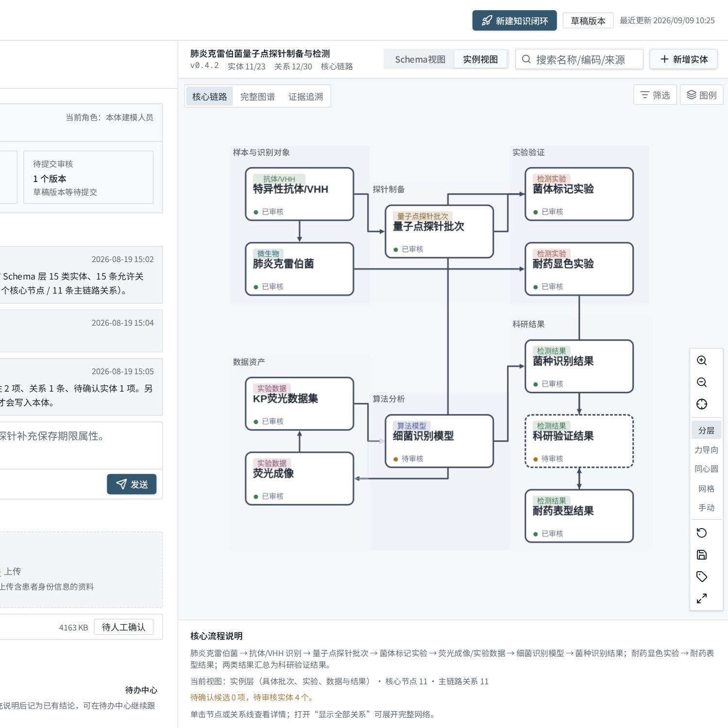Expand the 图例 legend panel
The height and width of the screenshot is (728, 728).
tap(702, 95)
